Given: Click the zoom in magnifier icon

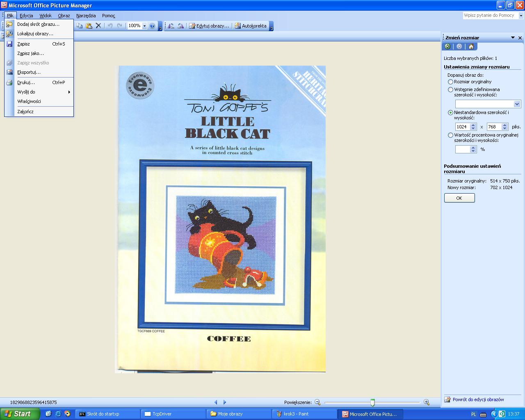Looking at the screenshot, I should click(x=427, y=402).
